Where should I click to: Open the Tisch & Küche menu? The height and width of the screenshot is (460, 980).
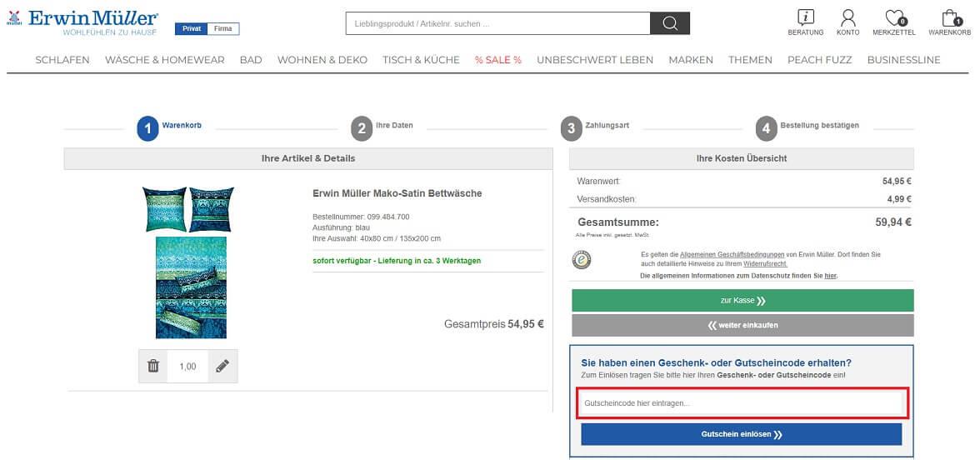click(422, 60)
